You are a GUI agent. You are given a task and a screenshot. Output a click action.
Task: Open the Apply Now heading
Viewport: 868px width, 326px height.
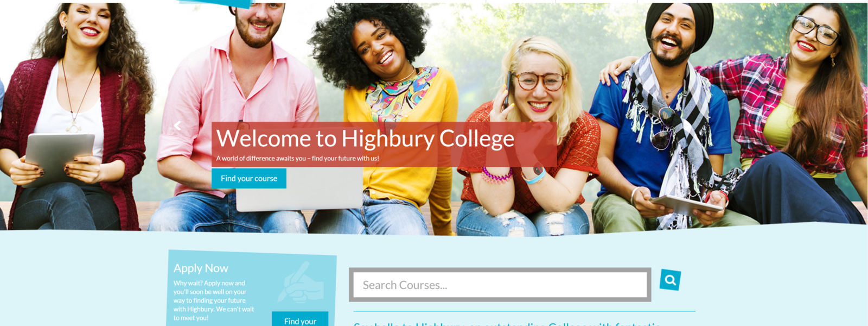click(201, 268)
